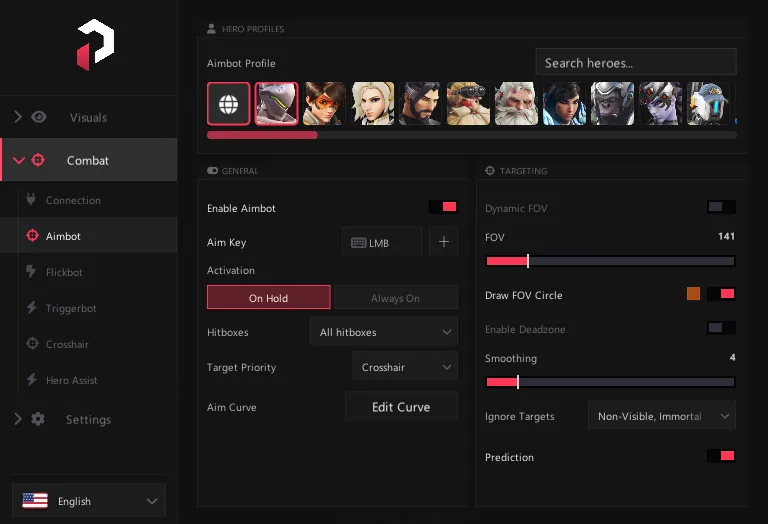Go to the Hero Assist page
The image size is (768, 524).
[x=88, y=380]
